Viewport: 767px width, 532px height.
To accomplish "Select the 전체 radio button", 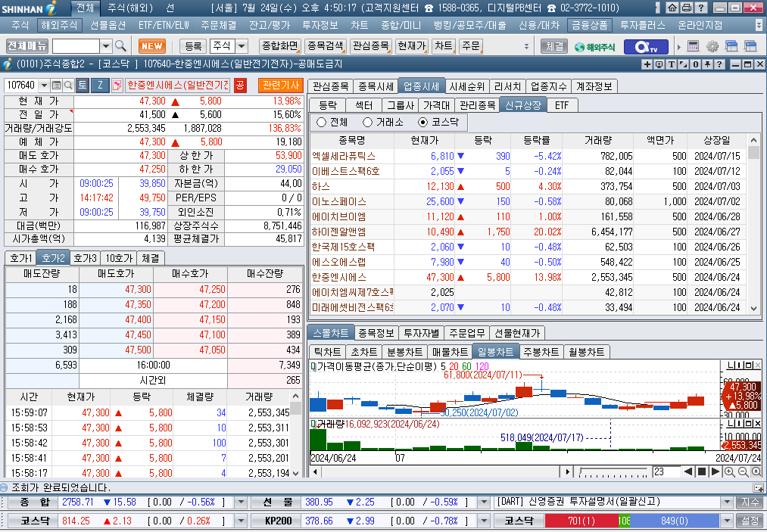I will (321, 123).
